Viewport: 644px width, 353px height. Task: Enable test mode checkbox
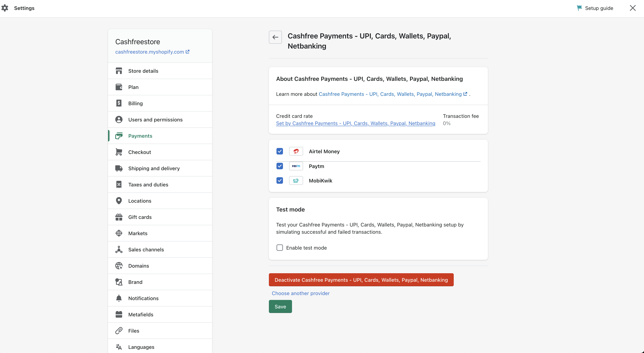point(280,248)
